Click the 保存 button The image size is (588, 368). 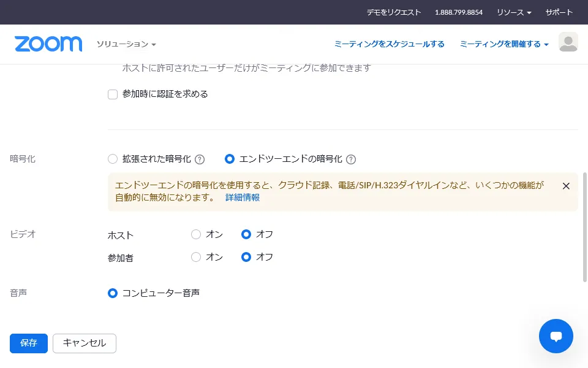[x=29, y=343]
